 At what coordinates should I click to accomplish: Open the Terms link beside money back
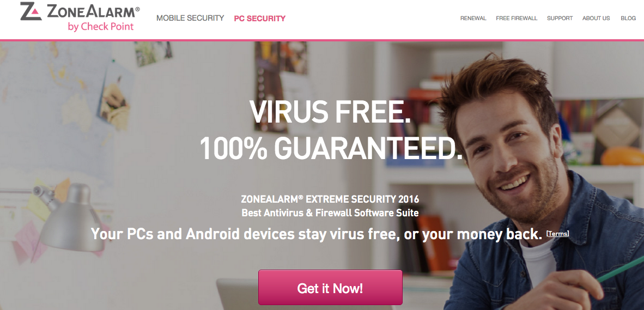point(557,234)
